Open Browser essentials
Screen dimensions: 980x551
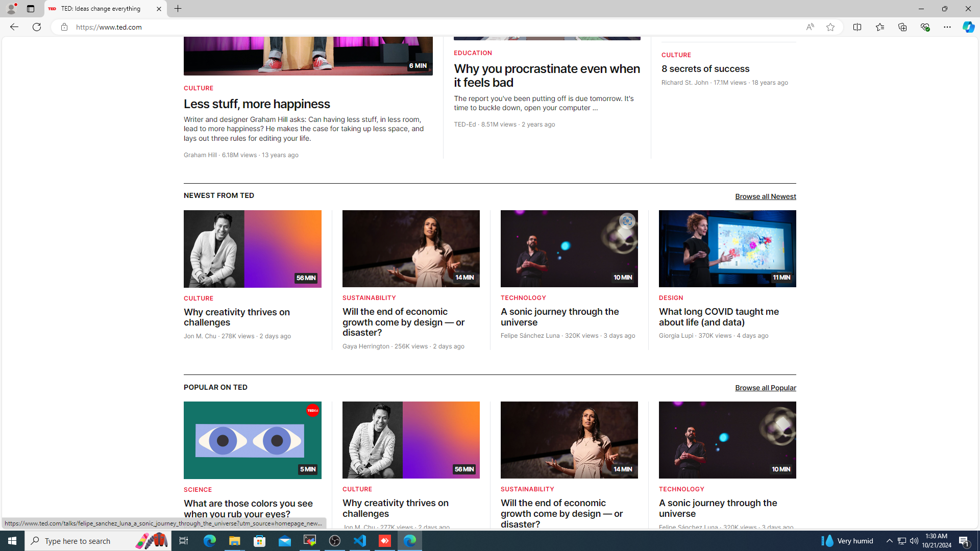(x=925, y=27)
